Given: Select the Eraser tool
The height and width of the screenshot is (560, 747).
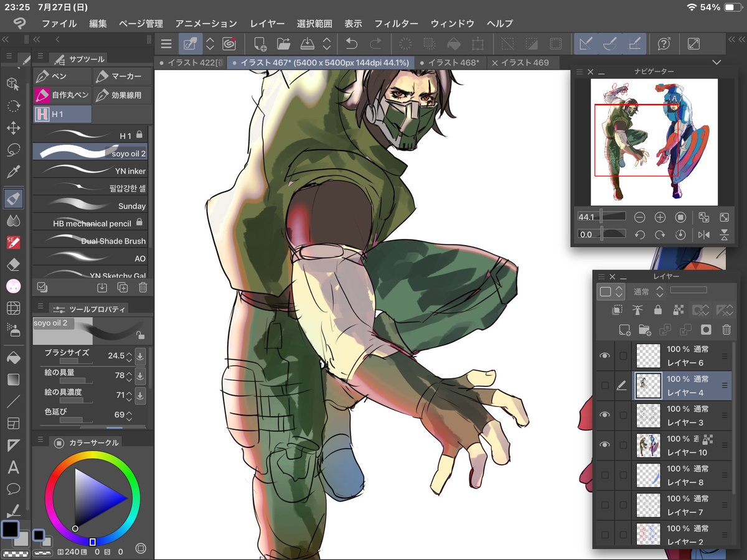Looking at the screenshot, I should click(13, 264).
